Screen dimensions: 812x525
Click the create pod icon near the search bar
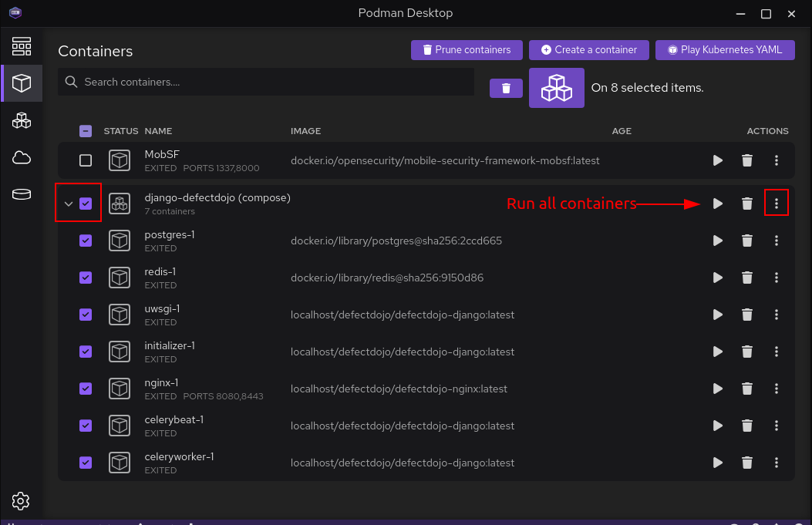pos(556,88)
